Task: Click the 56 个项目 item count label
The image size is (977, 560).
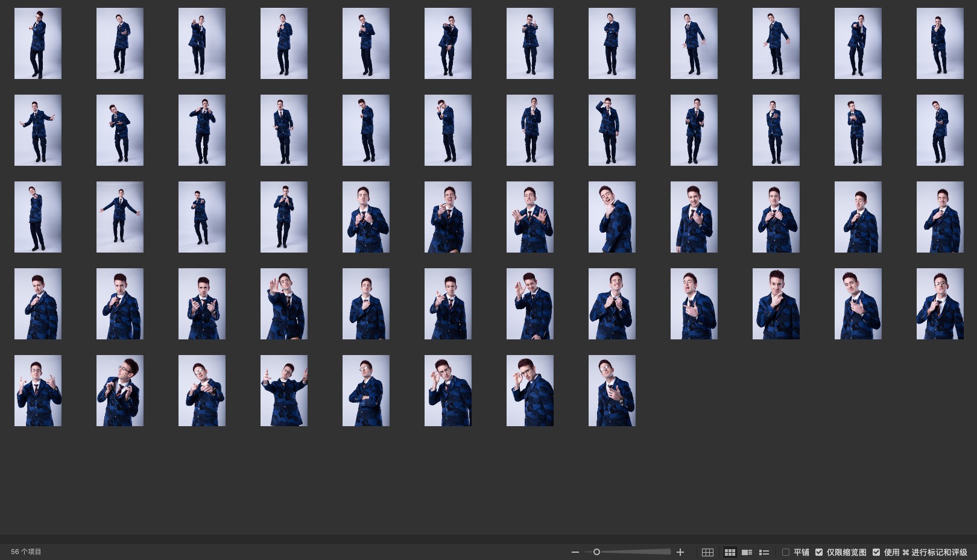Action: click(26, 552)
